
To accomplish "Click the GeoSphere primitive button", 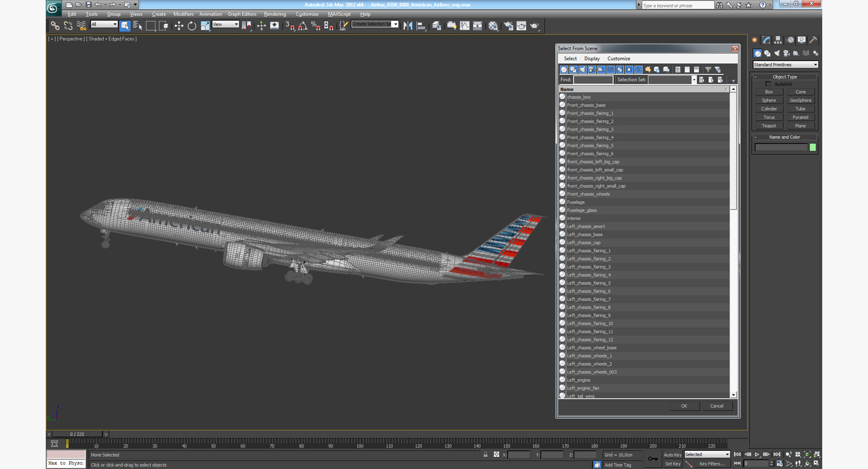I will 801,100.
